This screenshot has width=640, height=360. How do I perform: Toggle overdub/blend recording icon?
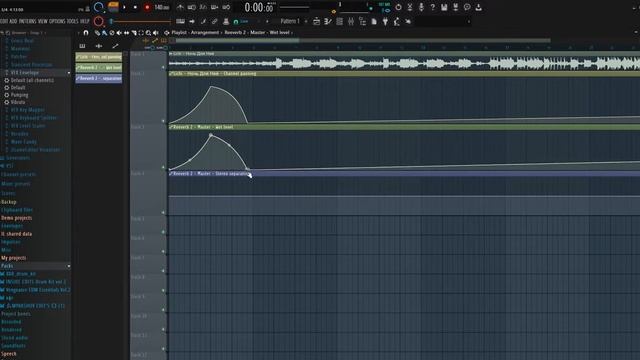point(214,7)
